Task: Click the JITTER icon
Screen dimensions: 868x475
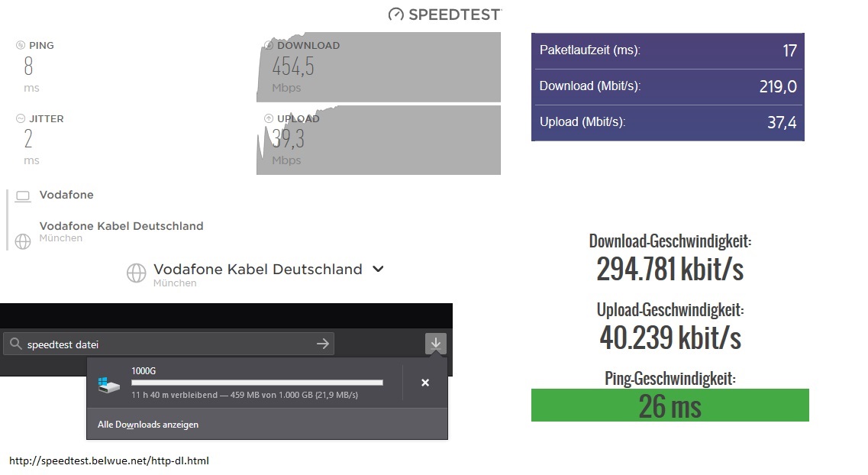Action: click(x=21, y=118)
